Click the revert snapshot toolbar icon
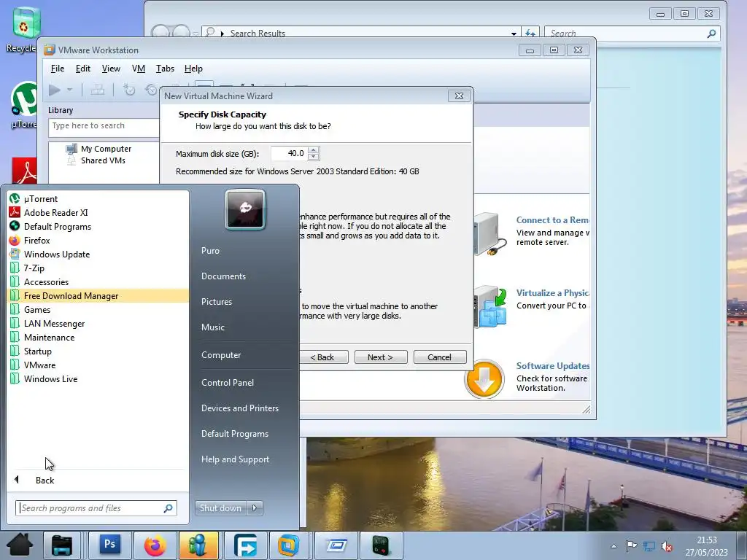Screen dimensions: 747x560 (x=151, y=90)
